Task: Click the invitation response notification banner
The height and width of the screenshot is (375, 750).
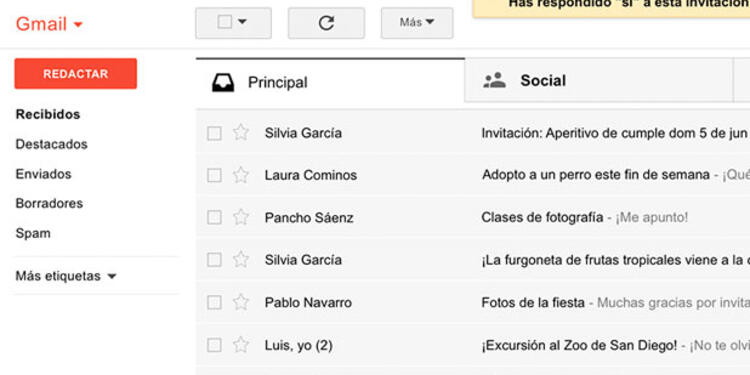Action: [x=611, y=8]
